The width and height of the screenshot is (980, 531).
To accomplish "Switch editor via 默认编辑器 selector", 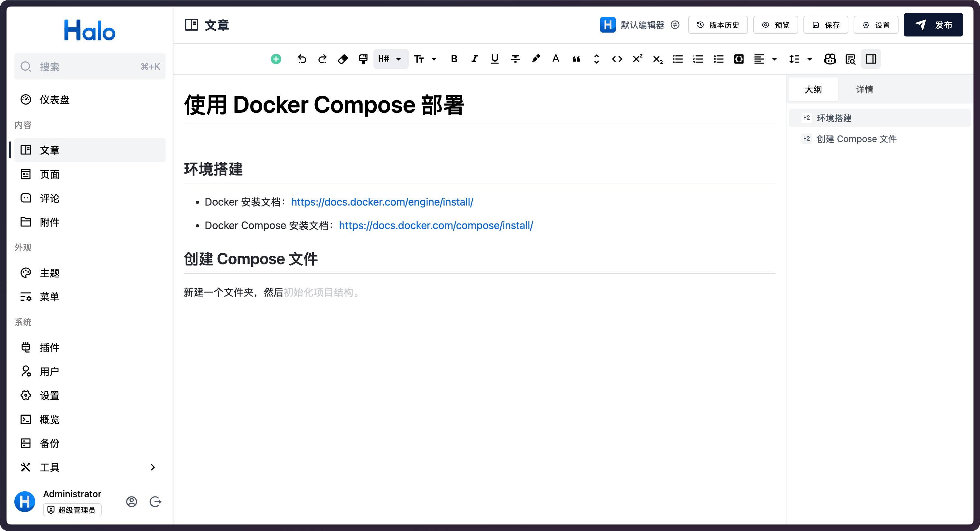I will pyautogui.click(x=640, y=25).
